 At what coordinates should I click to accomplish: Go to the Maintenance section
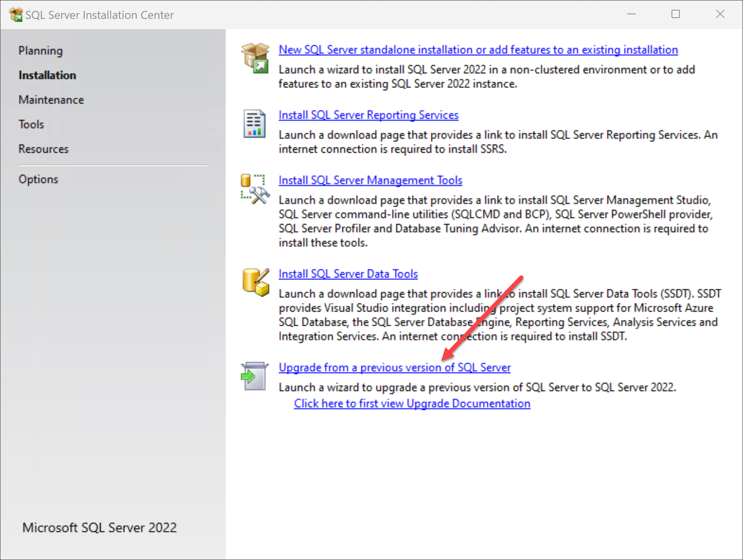(51, 100)
